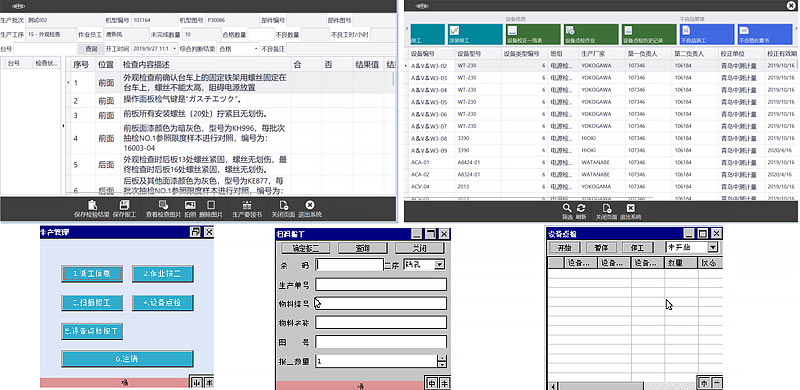The image size is (800, 390).
Task: Click the 合格数量 input box
Action: click(261, 35)
